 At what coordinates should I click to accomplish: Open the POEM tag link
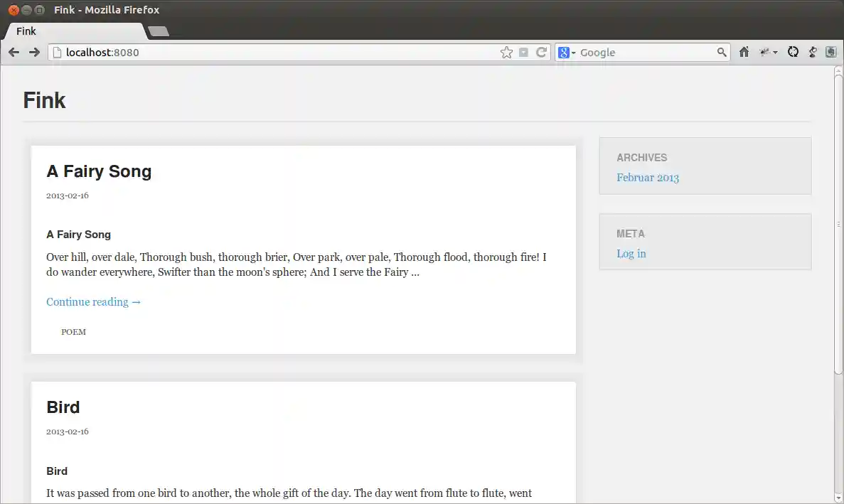point(73,332)
